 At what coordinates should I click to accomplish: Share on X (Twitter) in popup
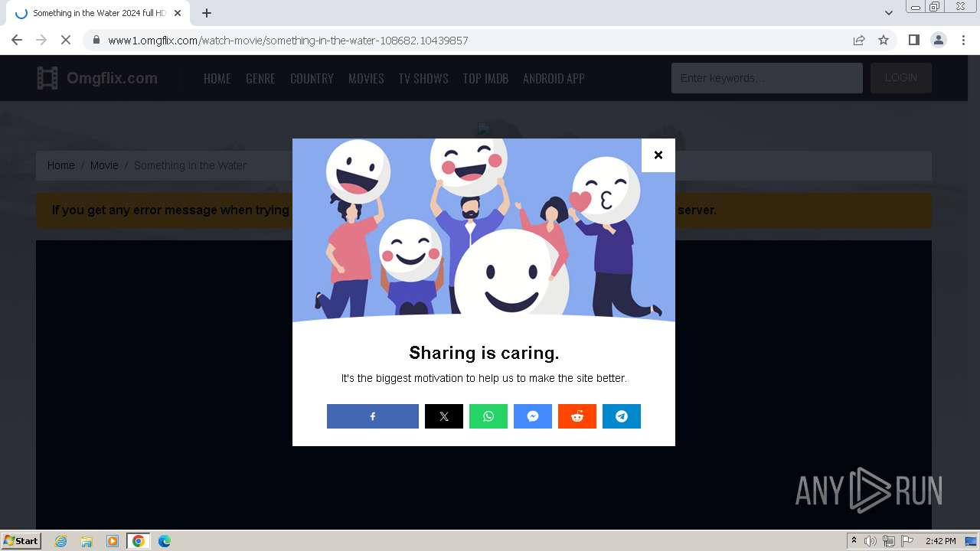[x=444, y=416]
